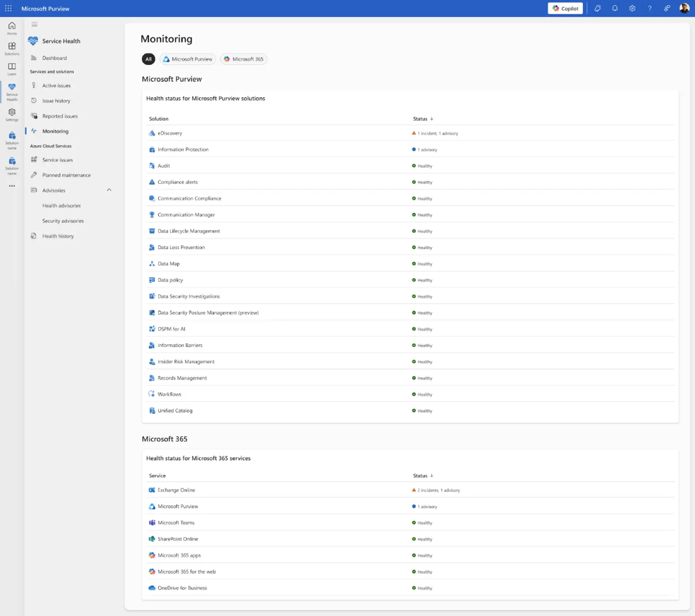Collapse the Advisories section chevron
The height and width of the screenshot is (616, 695).
pyautogui.click(x=109, y=190)
